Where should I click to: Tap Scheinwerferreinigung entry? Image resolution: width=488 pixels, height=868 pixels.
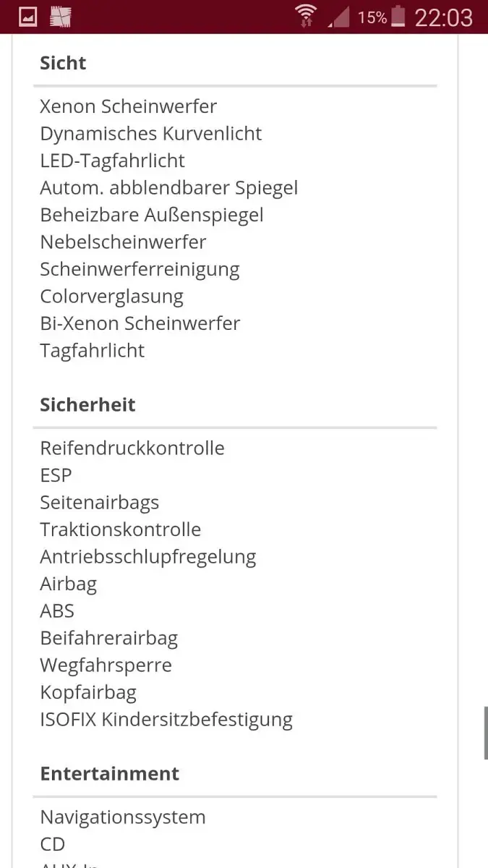[x=140, y=269]
